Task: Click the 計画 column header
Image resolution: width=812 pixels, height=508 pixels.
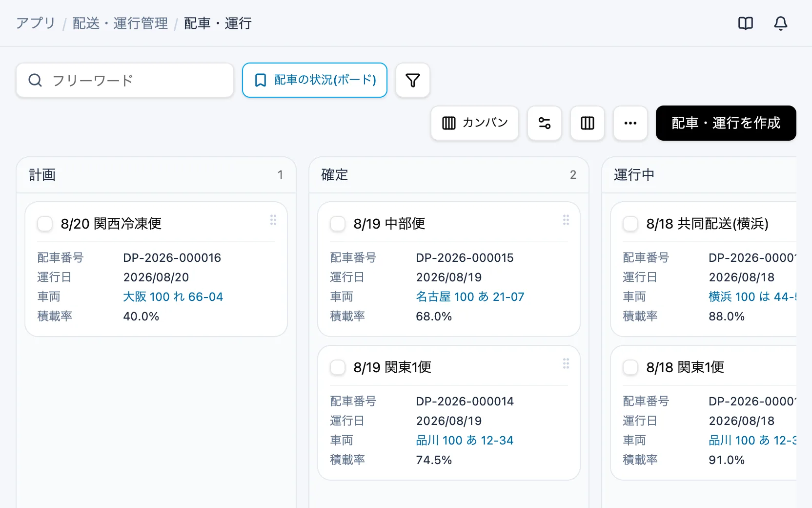Action: [156, 175]
